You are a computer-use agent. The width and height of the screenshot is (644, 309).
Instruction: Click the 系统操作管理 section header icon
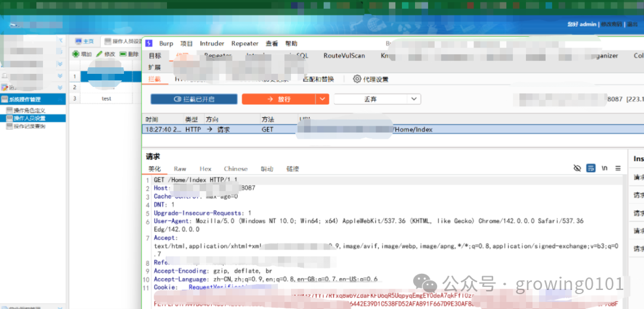click(x=5, y=99)
